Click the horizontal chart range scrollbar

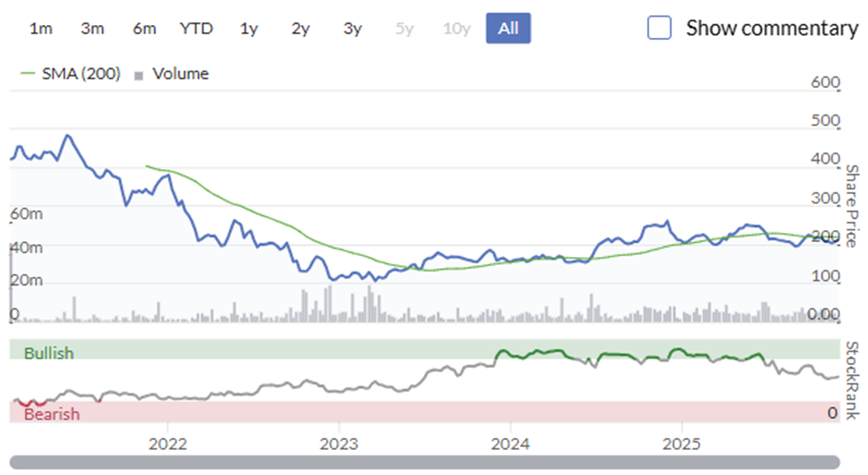[425, 462]
